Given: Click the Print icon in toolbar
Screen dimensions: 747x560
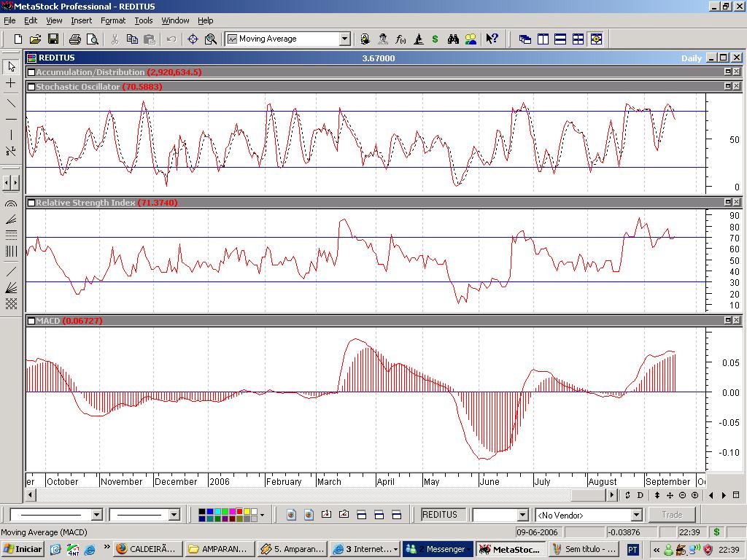Looking at the screenshot, I should (x=75, y=39).
